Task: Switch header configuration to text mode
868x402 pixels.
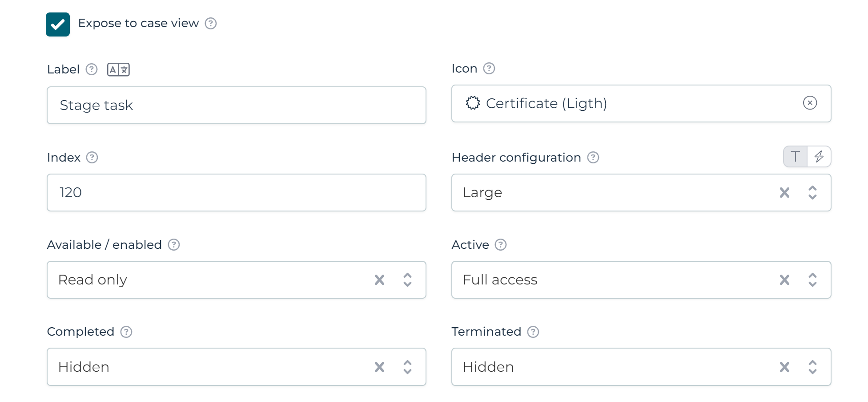Action: coord(796,157)
